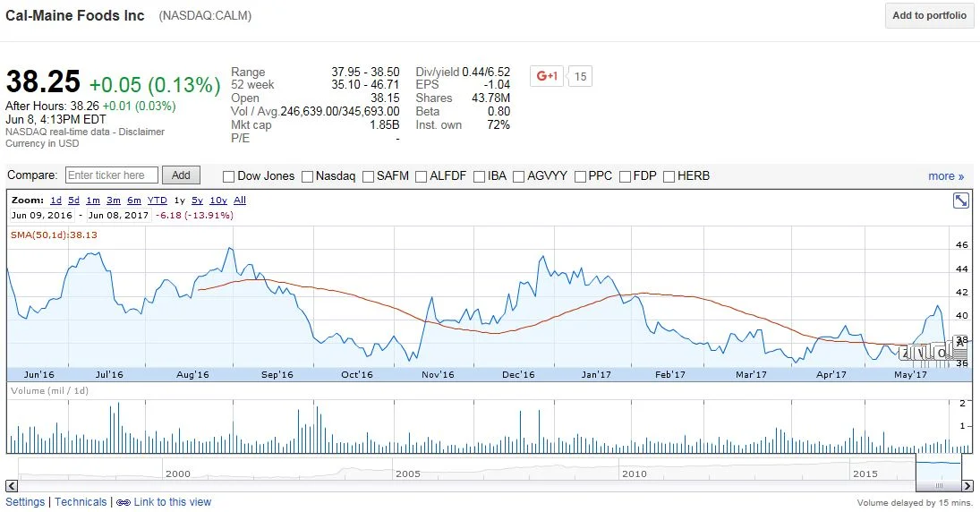Grab the timeline range selector handle
This screenshot has height=512, width=980.
click(x=938, y=486)
